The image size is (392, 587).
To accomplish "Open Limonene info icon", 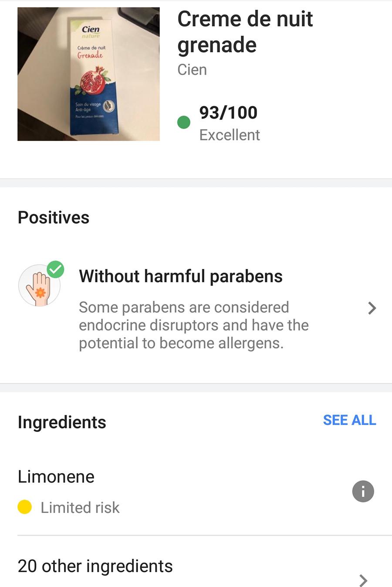I will 363,491.
